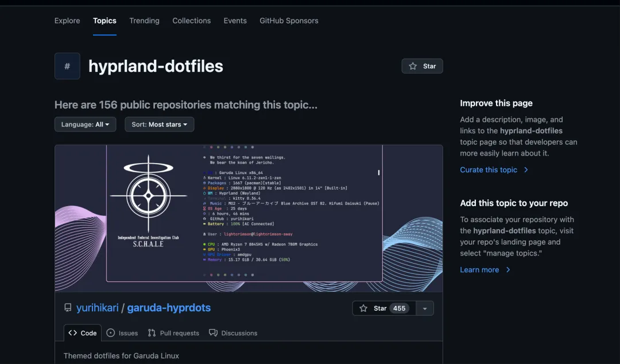Follow the Learn more link
This screenshot has width=620, height=364.
click(479, 270)
